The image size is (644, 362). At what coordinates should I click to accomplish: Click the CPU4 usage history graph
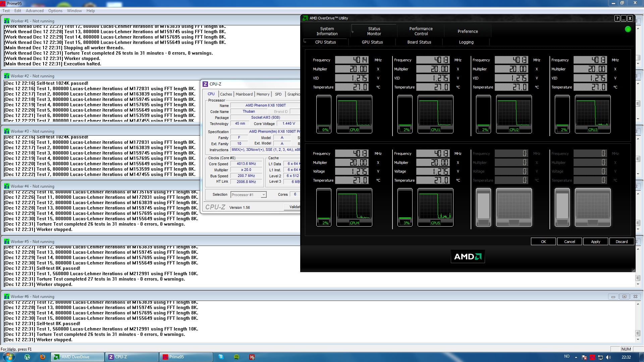(354, 207)
